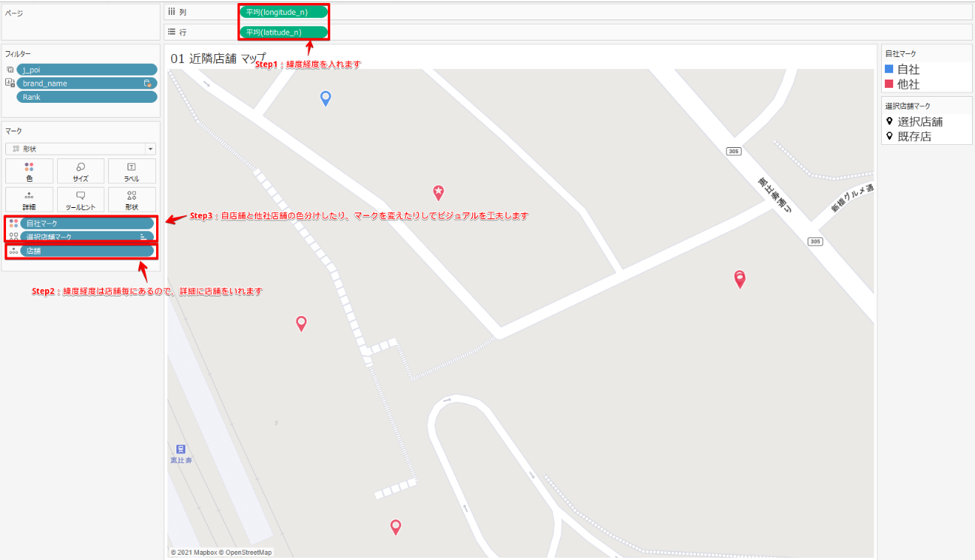The height and width of the screenshot is (560, 975).
Task: Click the ページ shelf header
Action: click(14, 13)
